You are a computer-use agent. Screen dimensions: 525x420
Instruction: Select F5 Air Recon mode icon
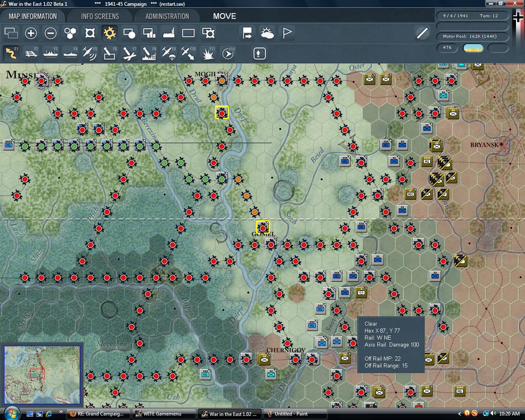(x=90, y=53)
